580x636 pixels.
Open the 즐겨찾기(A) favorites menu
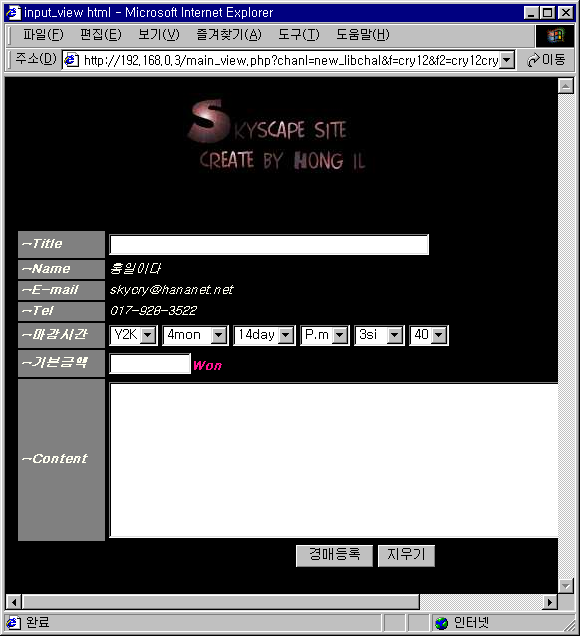click(x=229, y=35)
